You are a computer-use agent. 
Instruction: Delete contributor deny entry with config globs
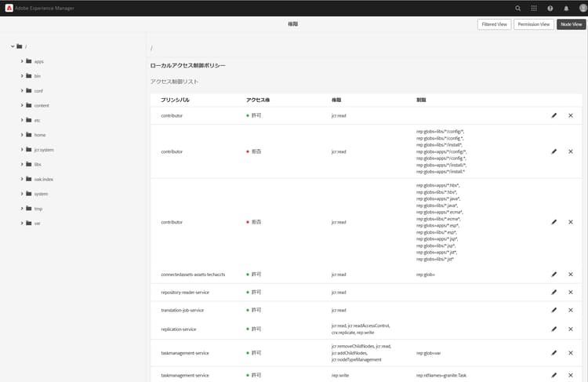[x=571, y=151]
